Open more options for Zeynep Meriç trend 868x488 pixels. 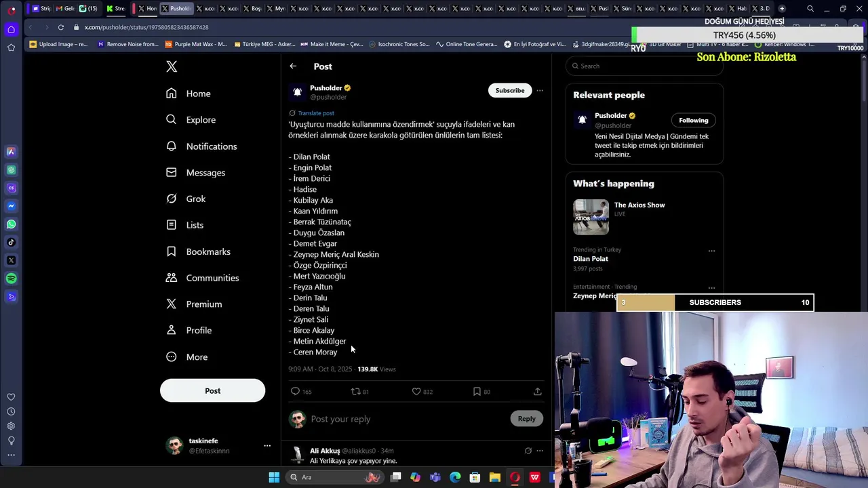click(711, 288)
